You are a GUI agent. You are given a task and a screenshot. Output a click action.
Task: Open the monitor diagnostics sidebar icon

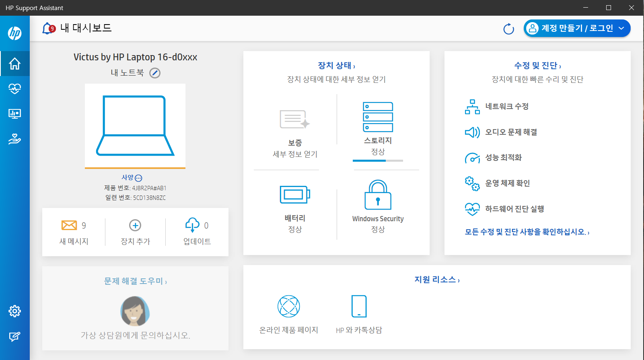[x=15, y=114]
